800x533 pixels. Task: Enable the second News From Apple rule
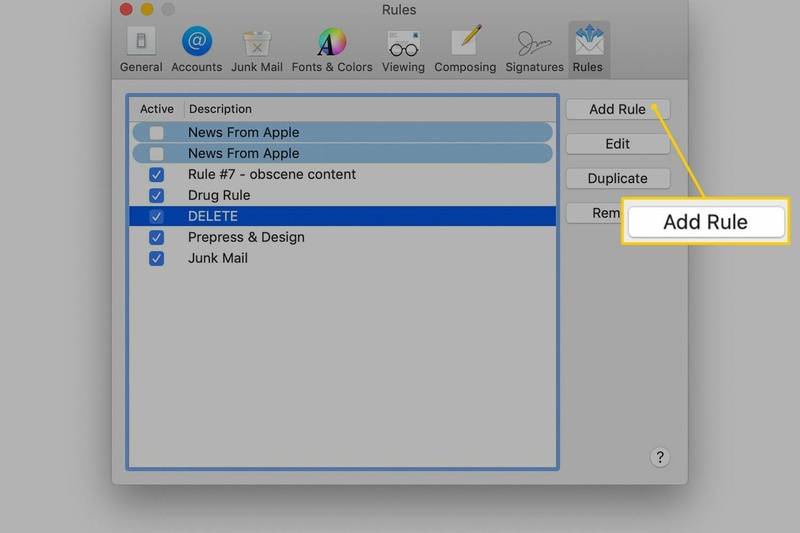(x=157, y=154)
